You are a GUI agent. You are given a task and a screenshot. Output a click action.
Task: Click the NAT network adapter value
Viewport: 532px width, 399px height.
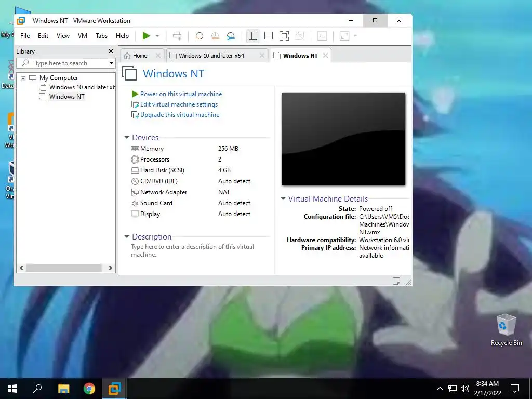coord(224,192)
